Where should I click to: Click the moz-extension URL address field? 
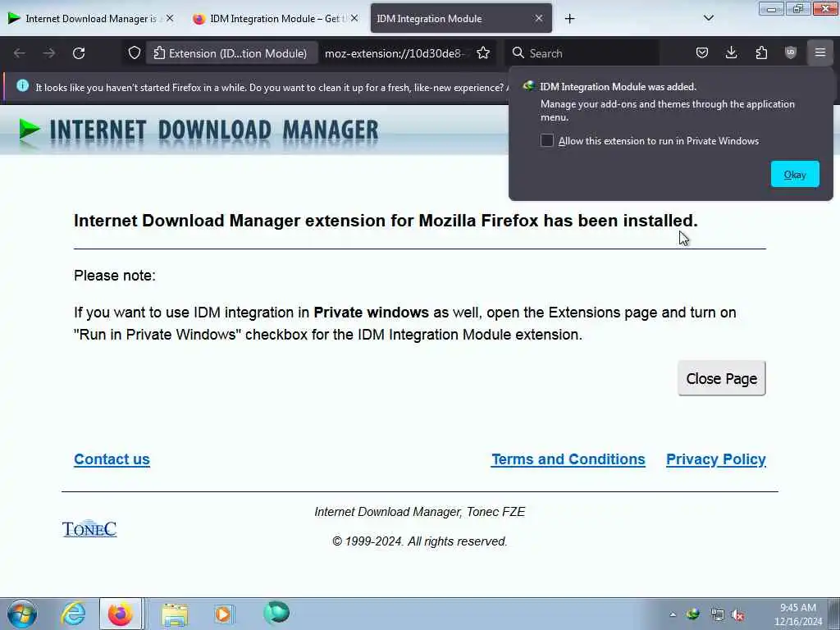pyautogui.click(x=394, y=53)
